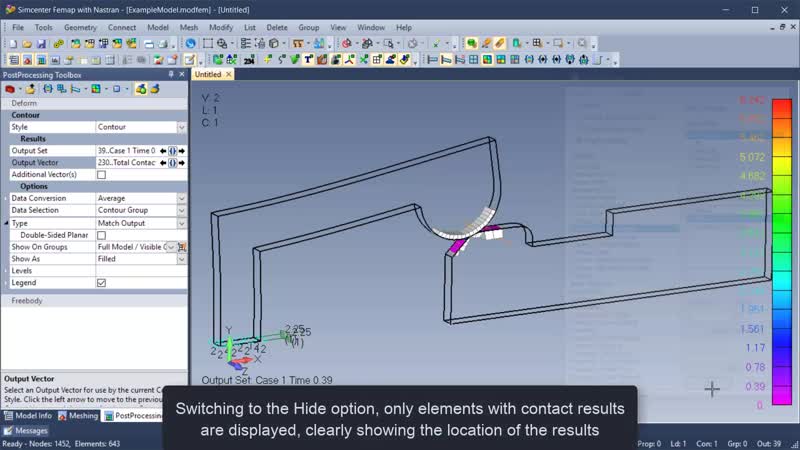Open the File menu
Screen dimensions: 800x450
[18, 28]
